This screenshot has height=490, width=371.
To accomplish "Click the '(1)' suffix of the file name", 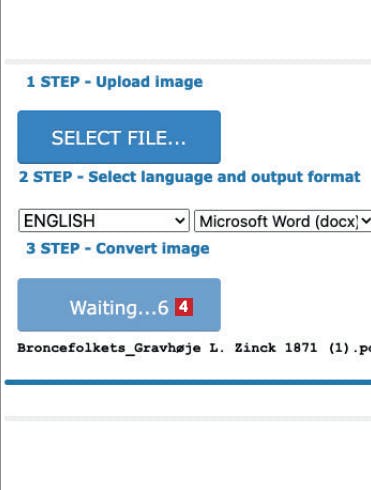I will [x=338, y=348].
